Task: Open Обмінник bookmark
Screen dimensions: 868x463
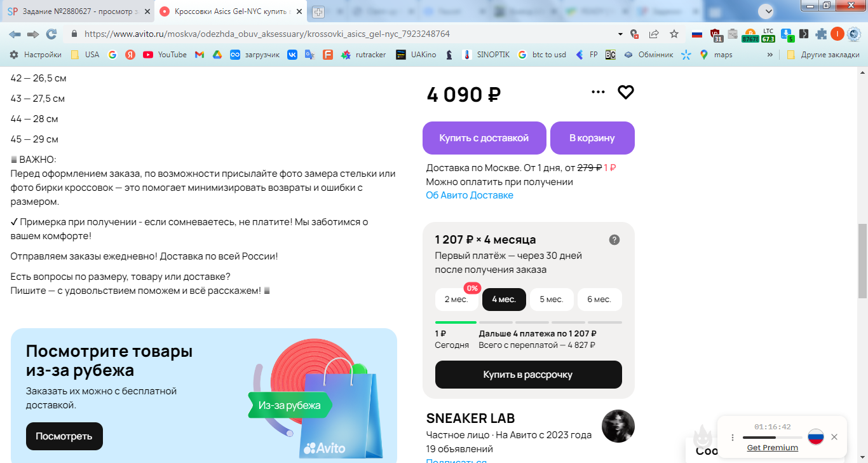Action: pos(648,55)
